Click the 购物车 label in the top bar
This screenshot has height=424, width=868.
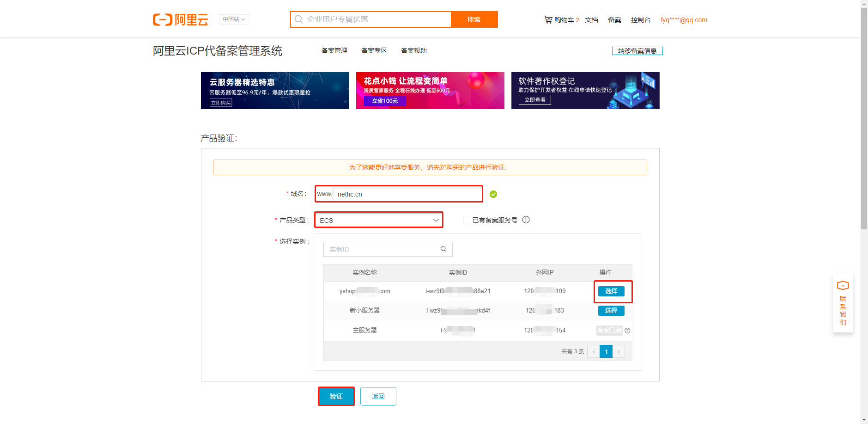point(565,20)
